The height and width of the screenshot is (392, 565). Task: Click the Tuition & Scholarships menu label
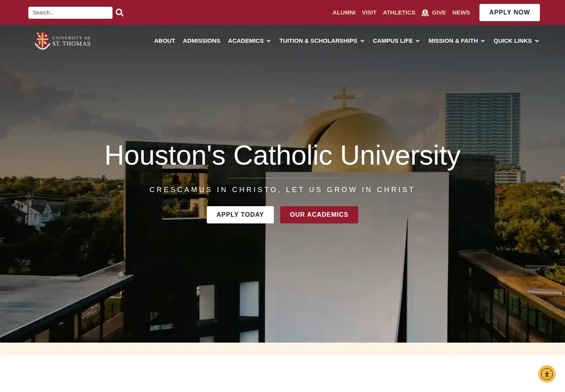click(318, 41)
